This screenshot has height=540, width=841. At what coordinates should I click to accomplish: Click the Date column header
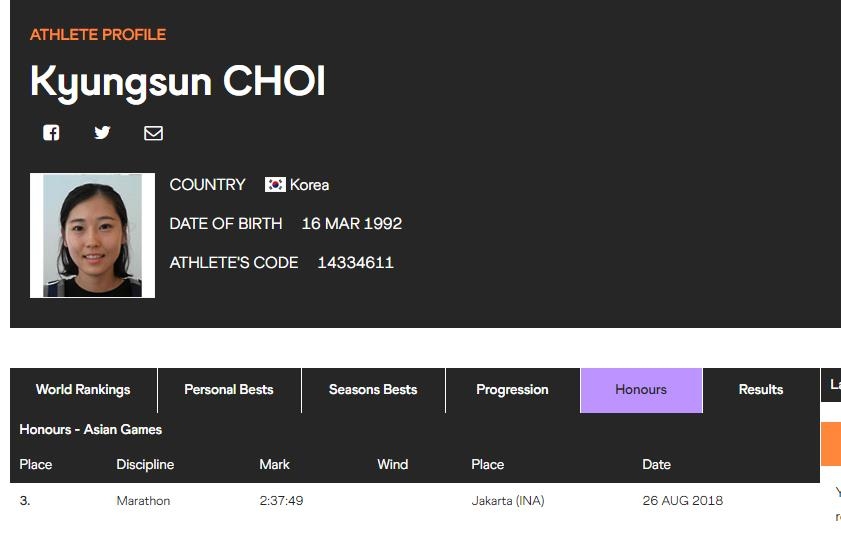pos(656,465)
